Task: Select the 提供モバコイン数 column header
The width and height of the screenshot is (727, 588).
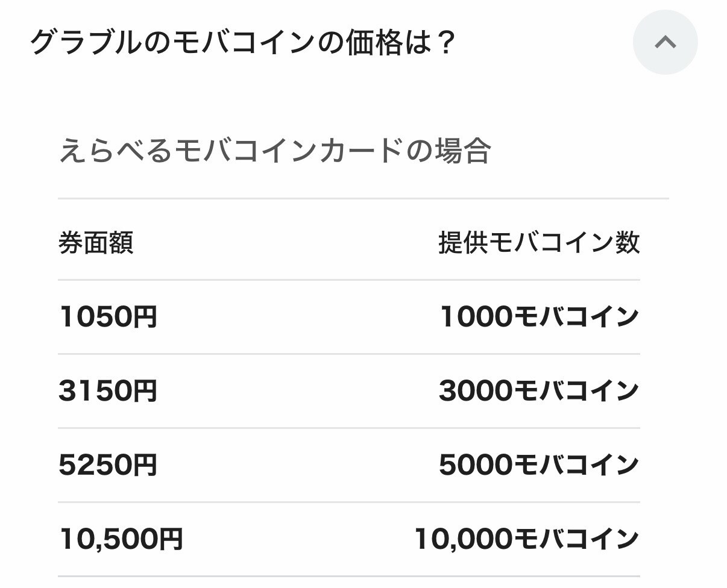Action: (539, 243)
